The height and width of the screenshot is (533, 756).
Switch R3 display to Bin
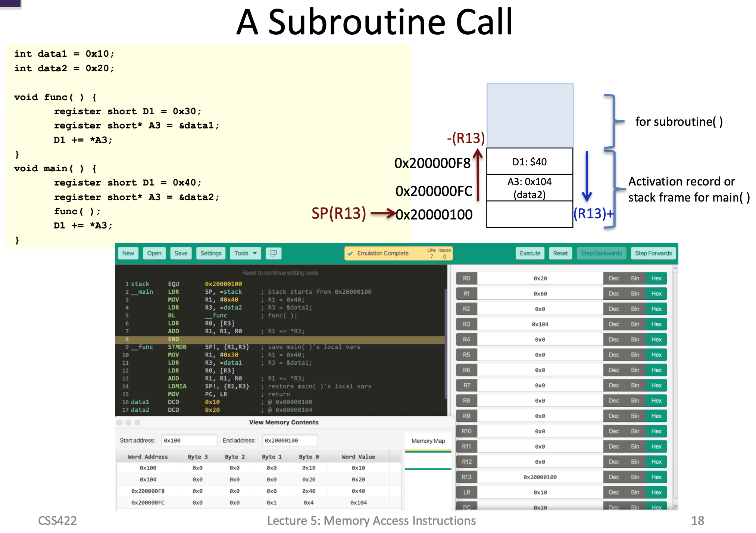point(635,324)
